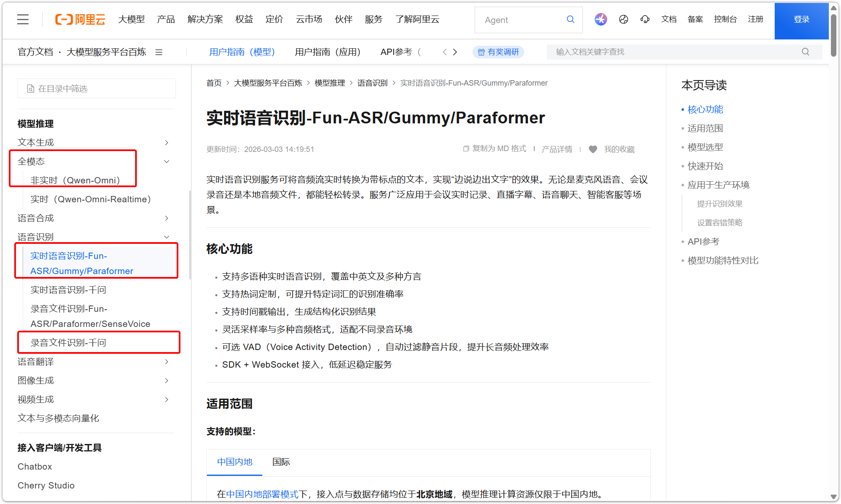Open the top-left hamburger menu
The height and width of the screenshot is (504, 841).
(x=23, y=19)
